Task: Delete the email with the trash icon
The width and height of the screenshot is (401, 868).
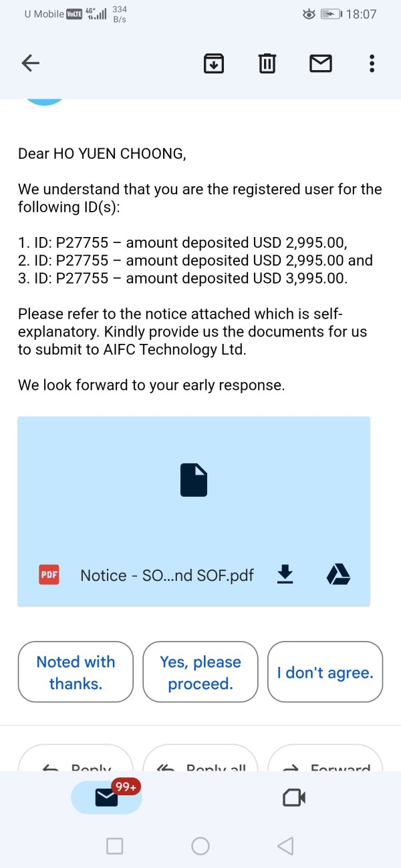Action: point(267,63)
